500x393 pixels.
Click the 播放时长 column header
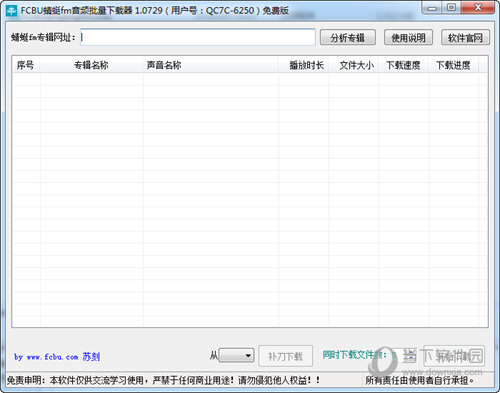(x=304, y=65)
